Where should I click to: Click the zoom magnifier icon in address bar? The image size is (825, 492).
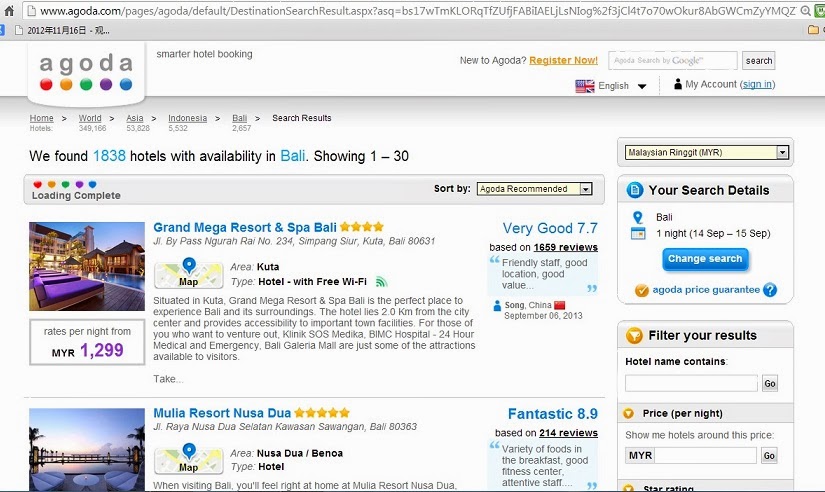point(805,11)
